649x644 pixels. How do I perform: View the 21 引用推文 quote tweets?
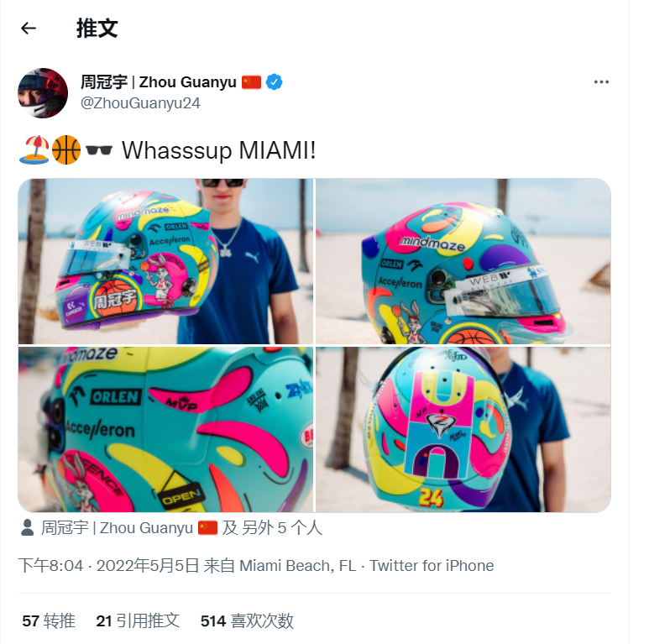coord(138,621)
